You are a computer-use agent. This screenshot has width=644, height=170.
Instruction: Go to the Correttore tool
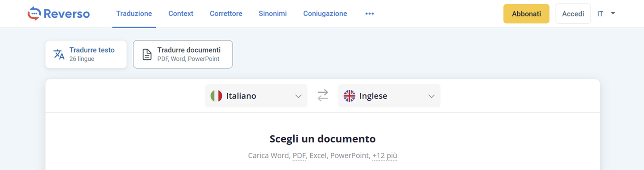click(226, 14)
